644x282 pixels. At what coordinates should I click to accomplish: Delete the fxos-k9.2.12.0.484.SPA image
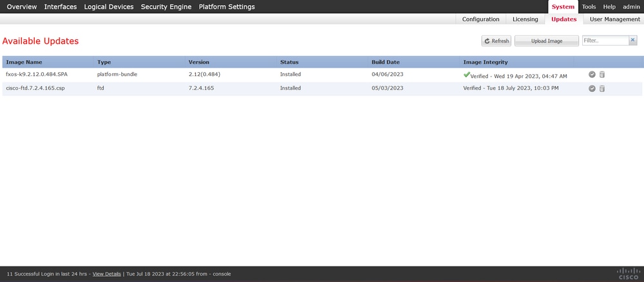pos(602,74)
